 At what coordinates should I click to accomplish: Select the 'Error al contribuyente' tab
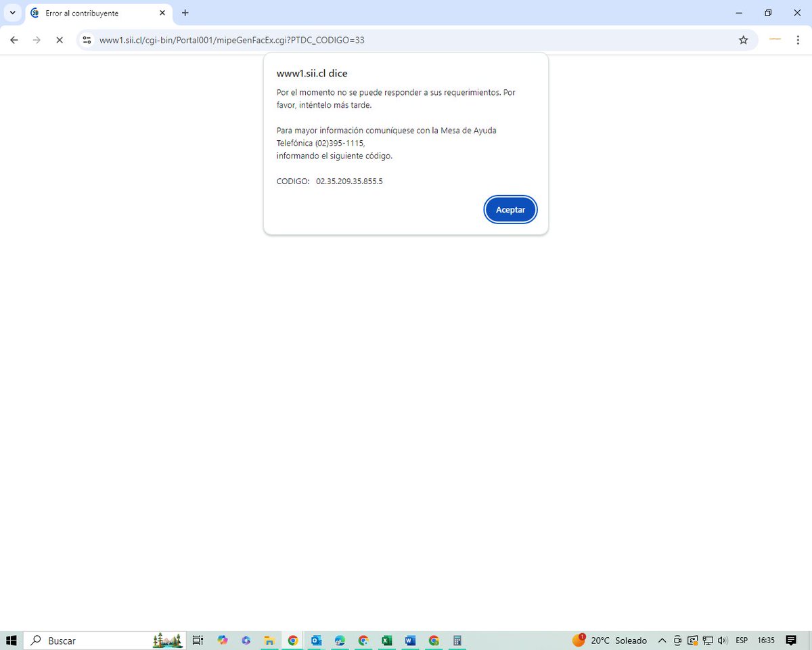pyautogui.click(x=97, y=13)
